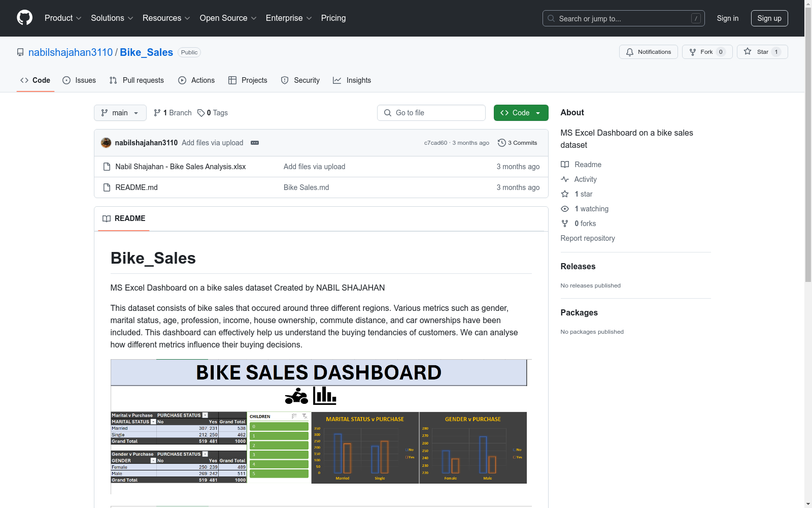Switch to the Code tab
The width and height of the screenshot is (812, 508).
pos(36,80)
